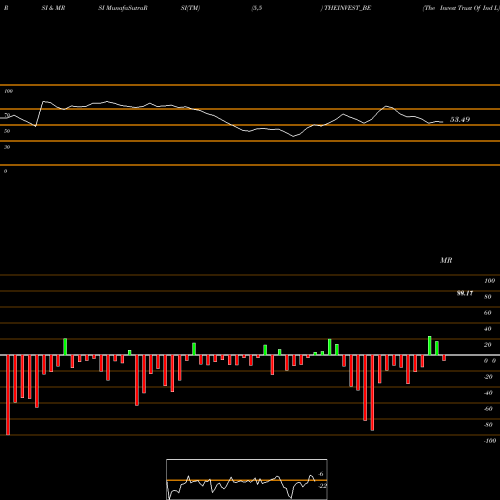500x500 pixels.
Task: Click the 30 level on RSI axis
Action: click(x=7, y=147)
